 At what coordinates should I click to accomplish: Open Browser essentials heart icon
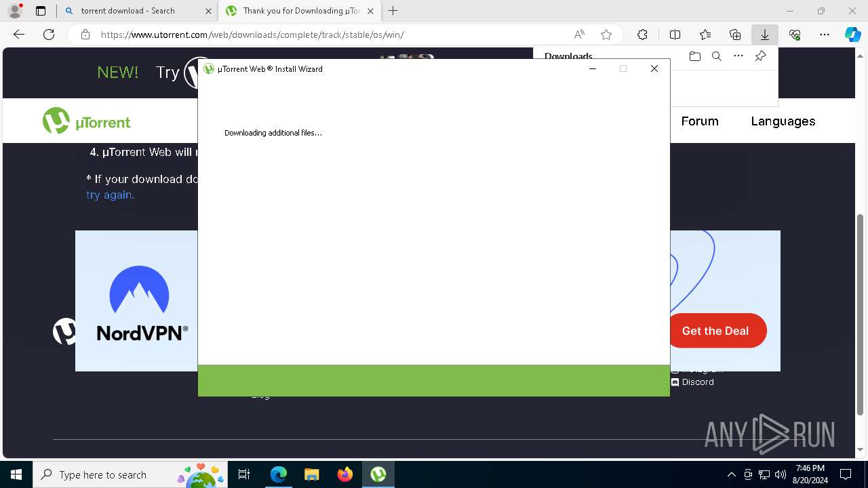click(795, 35)
